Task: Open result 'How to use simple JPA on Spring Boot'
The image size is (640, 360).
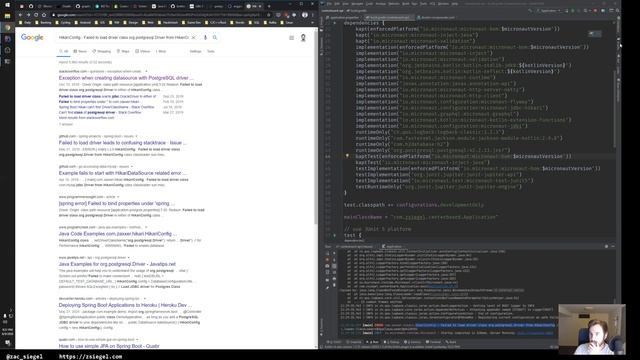Action: [109, 346]
